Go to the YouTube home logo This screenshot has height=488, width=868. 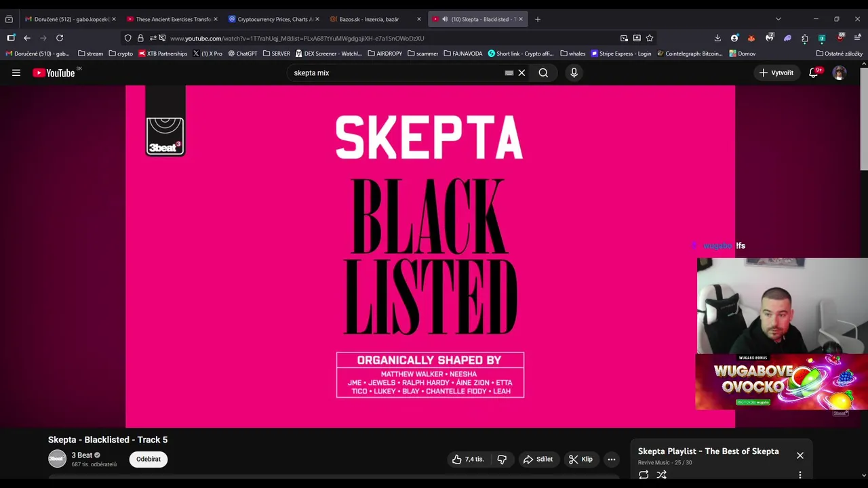tap(54, 73)
